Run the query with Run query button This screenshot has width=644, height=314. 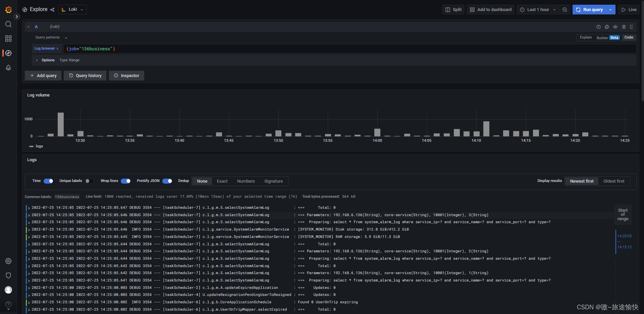(x=589, y=10)
